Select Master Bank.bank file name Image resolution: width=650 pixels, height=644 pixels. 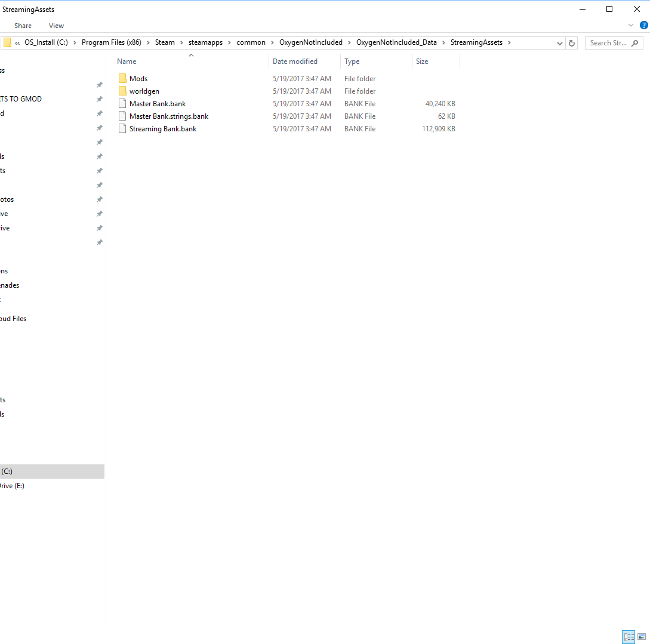[158, 104]
